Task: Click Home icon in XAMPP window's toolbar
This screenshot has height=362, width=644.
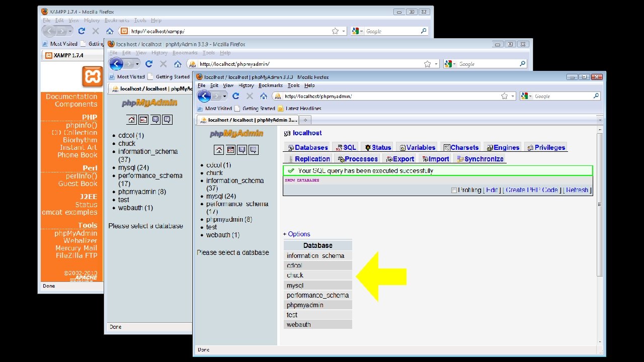Action: pyautogui.click(x=110, y=31)
